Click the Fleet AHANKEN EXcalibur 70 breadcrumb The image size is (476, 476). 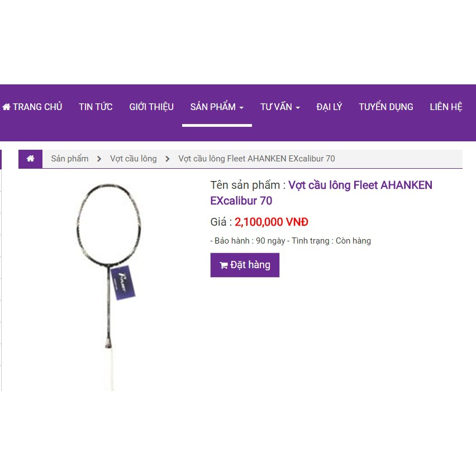click(256, 159)
